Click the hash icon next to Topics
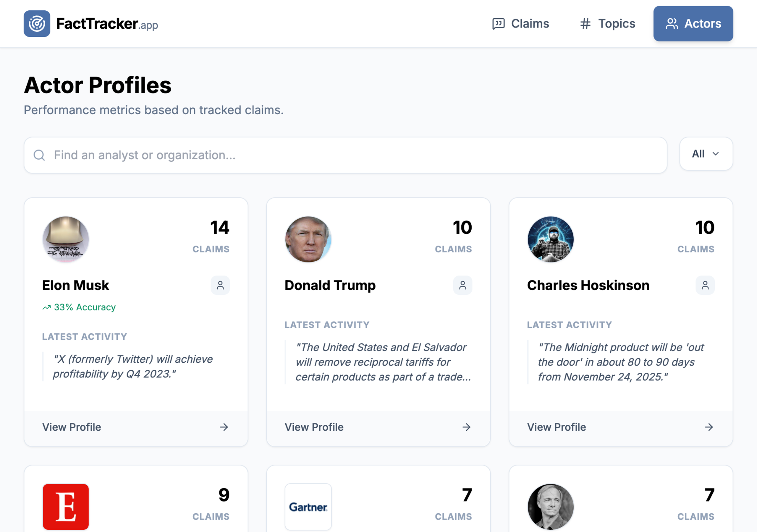This screenshot has width=757, height=532. tap(585, 23)
